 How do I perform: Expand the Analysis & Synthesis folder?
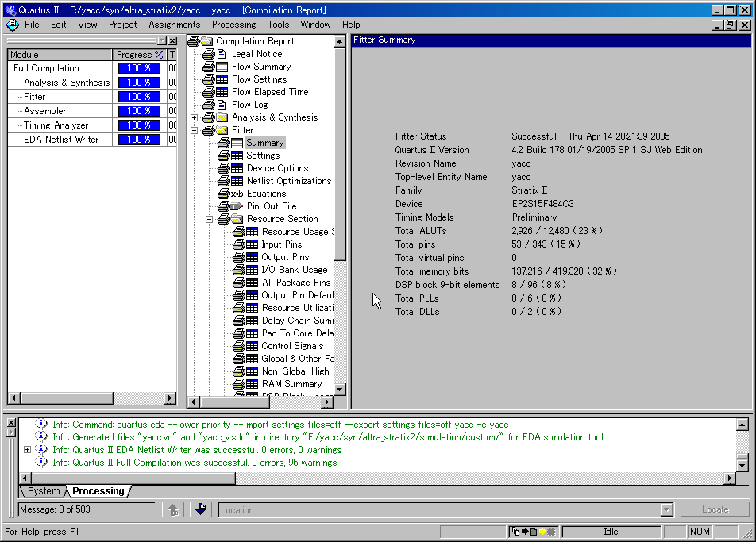[194, 117]
